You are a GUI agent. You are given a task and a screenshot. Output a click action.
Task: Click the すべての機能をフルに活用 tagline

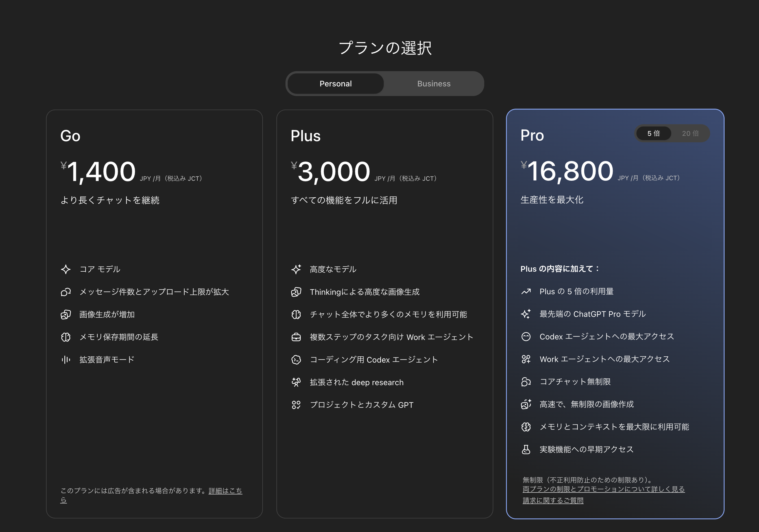click(344, 200)
